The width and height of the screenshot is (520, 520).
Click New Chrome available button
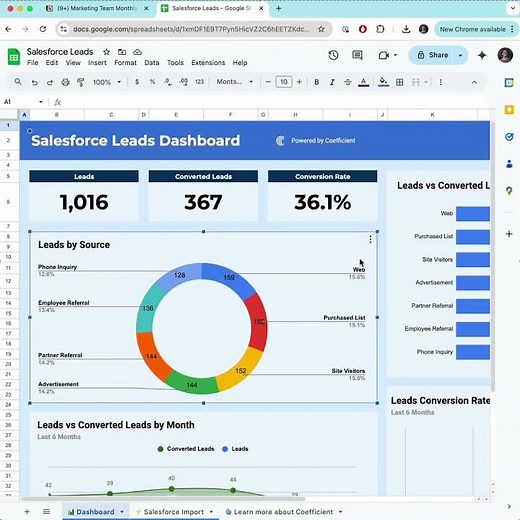tap(476, 29)
